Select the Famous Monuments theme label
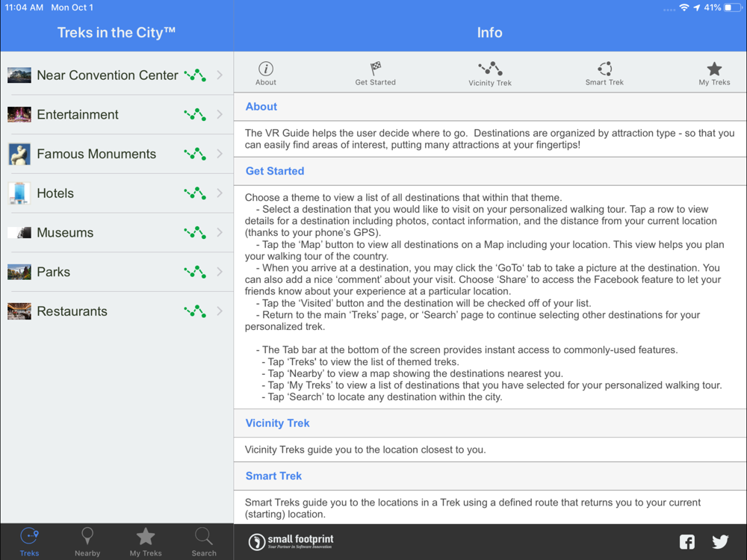Screen dimensions: 747x560 (96, 154)
